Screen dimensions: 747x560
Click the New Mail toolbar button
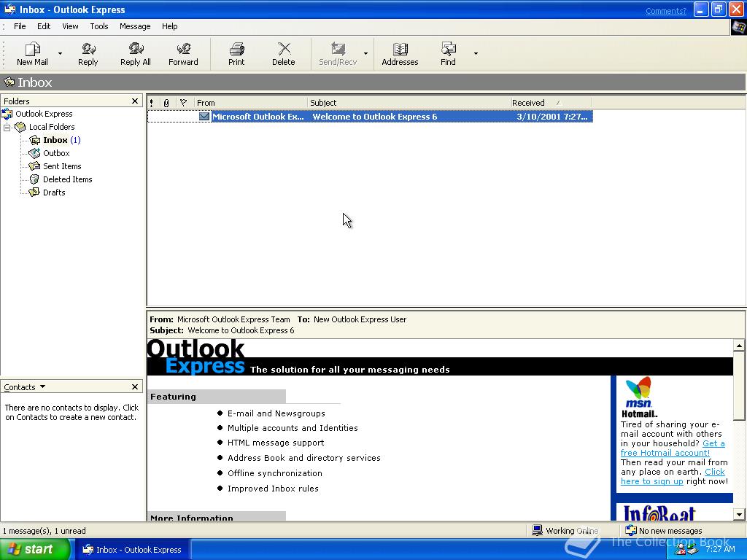coord(32,54)
